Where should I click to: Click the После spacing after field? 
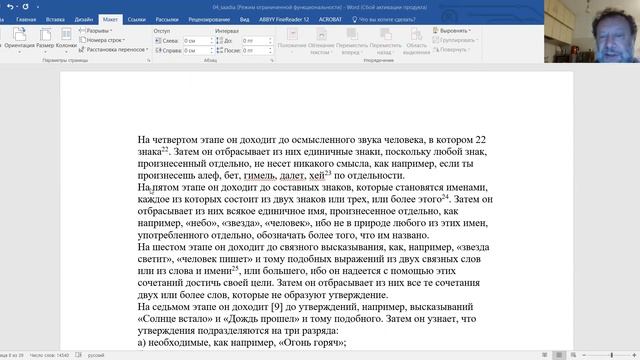[x=255, y=51]
